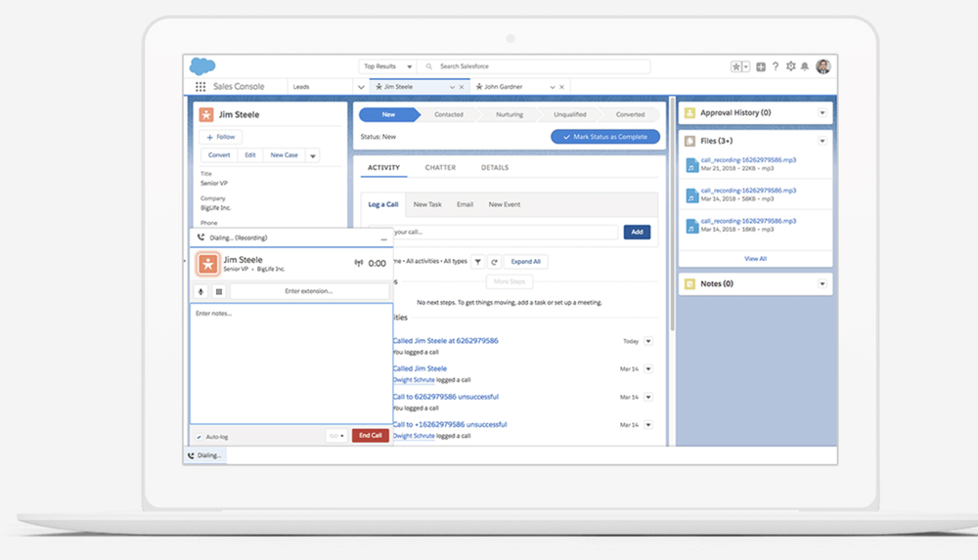The height and width of the screenshot is (560, 978).
Task: Click the Enter extension field
Action: pyautogui.click(x=309, y=291)
